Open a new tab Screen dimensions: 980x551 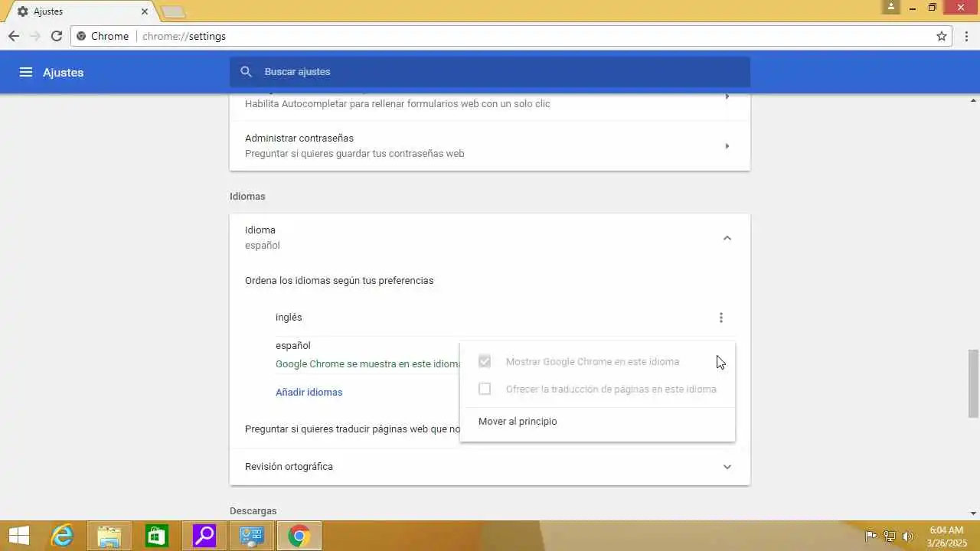[173, 11]
